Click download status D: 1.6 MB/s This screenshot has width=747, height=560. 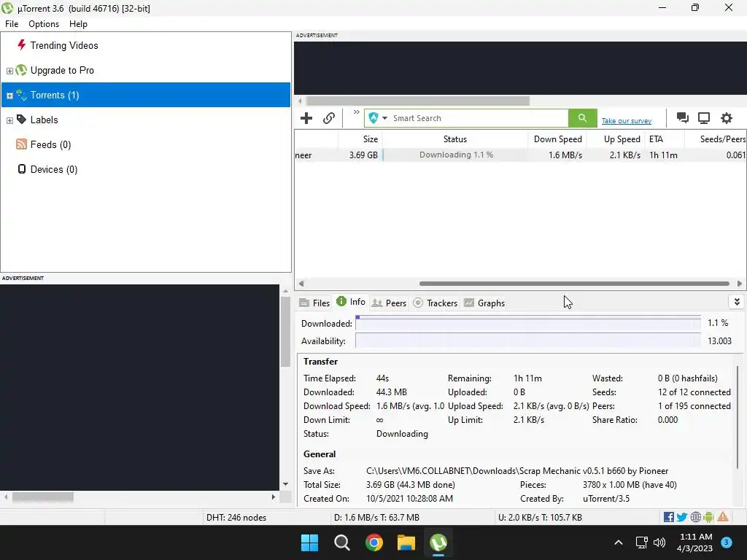pyautogui.click(x=377, y=518)
